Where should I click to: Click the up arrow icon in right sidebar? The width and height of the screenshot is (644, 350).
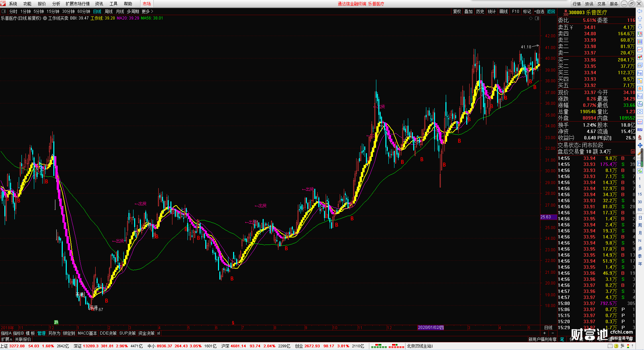640,19
